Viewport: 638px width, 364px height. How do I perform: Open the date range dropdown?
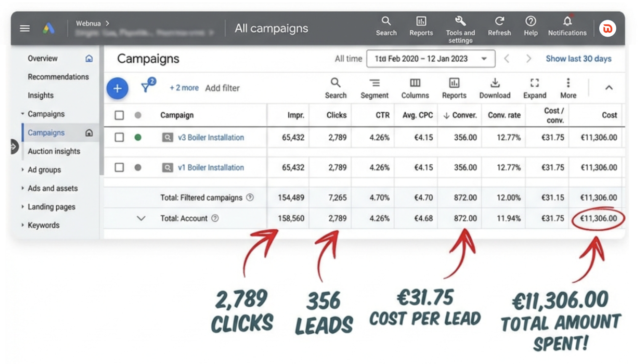431,59
